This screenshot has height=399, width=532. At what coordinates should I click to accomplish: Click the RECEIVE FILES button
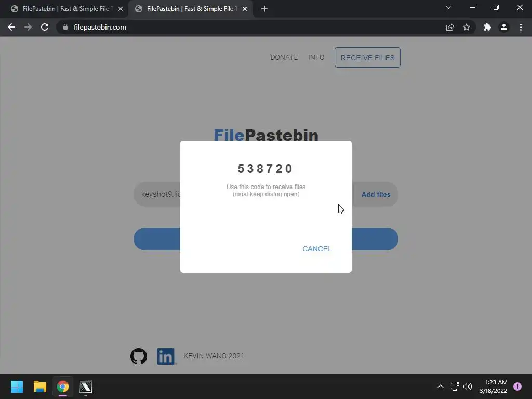[367, 57]
